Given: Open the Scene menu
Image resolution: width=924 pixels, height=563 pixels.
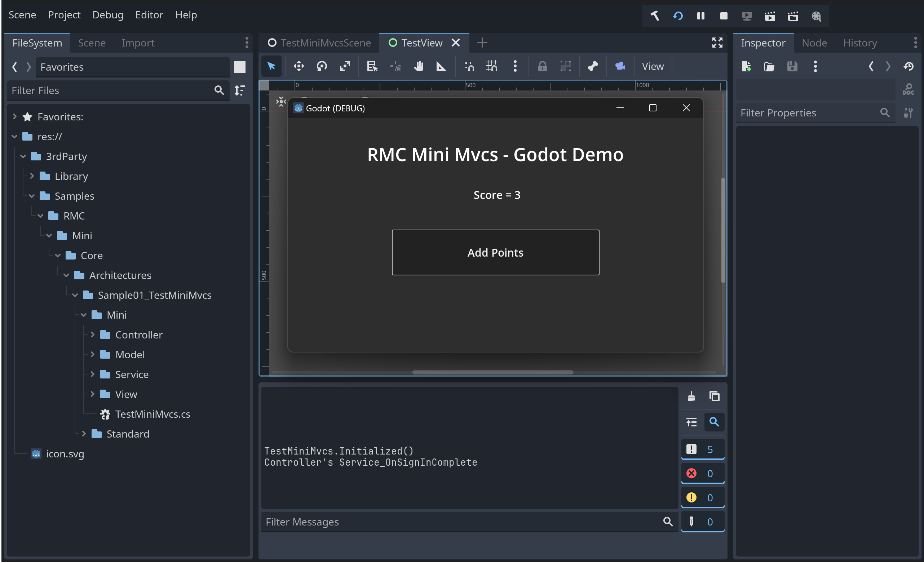Looking at the screenshot, I should pyautogui.click(x=22, y=15).
